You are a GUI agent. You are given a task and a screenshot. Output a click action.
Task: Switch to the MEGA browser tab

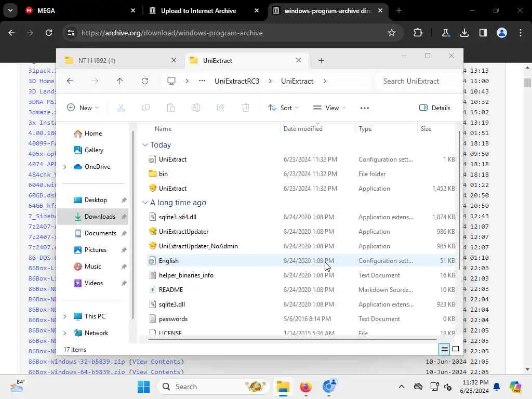pos(80,10)
